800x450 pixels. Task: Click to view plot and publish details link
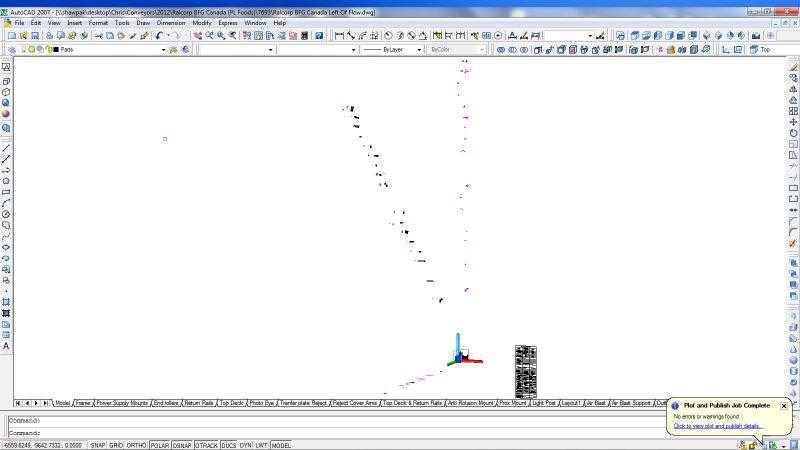pyautogui.click(x=718, y=426)
